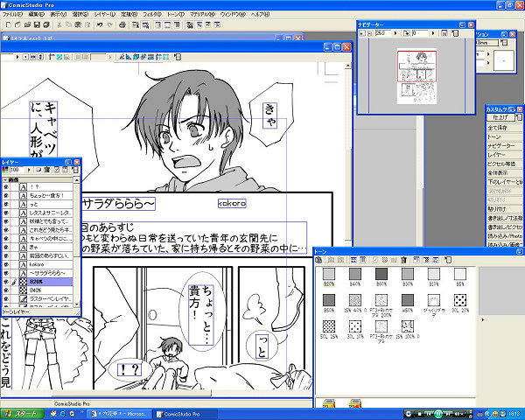Screen dimensions: 525x420
Task: Click the 全体表示 button in Custom Tools
Action: coord(504,173)
